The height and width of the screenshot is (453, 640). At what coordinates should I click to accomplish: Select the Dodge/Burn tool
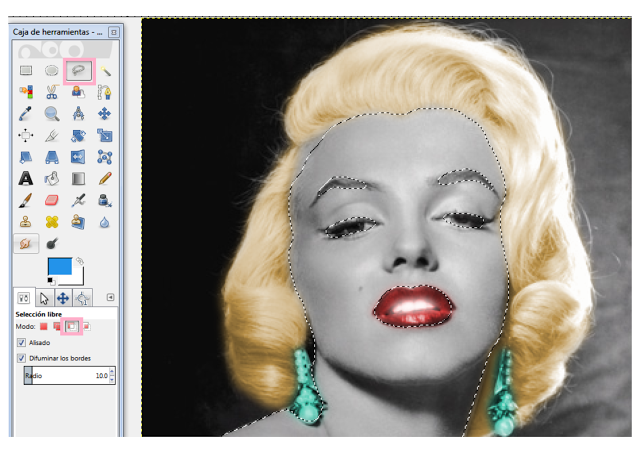(x=52, y=244)
